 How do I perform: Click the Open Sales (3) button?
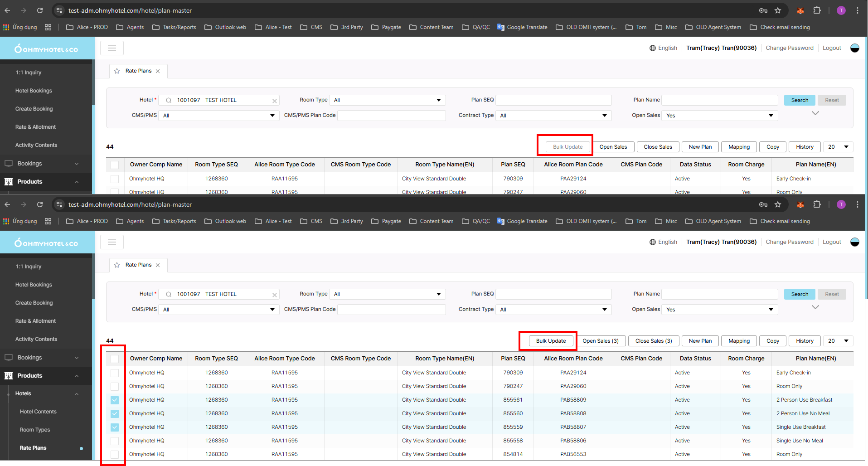click(600, 341)
